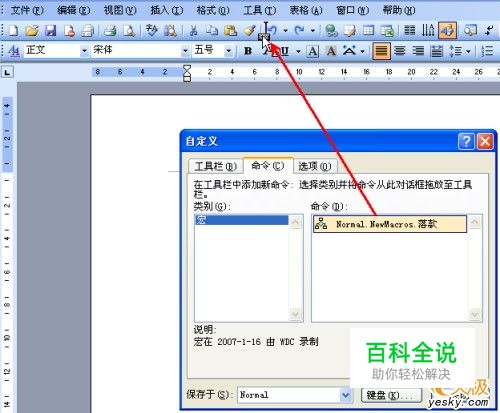Switch to the 工具栏 tab
Image resolution: width=500 pixels, height=413 pixels.
tap(216, 166)
